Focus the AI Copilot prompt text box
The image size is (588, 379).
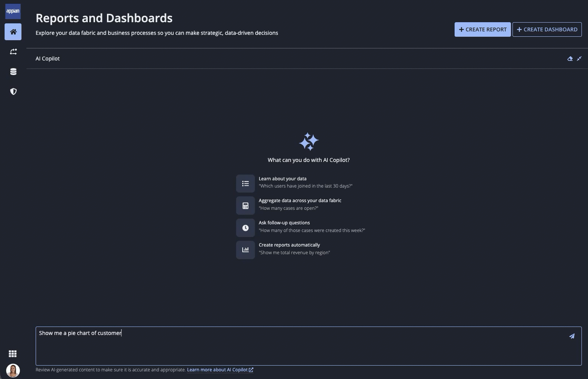point(309,346)
